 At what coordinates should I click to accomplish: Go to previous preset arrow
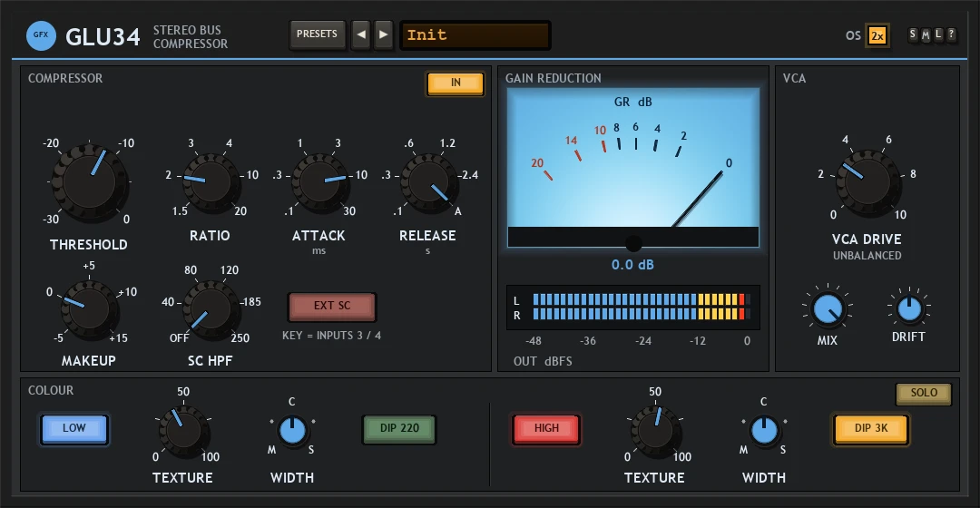(360, 35)
